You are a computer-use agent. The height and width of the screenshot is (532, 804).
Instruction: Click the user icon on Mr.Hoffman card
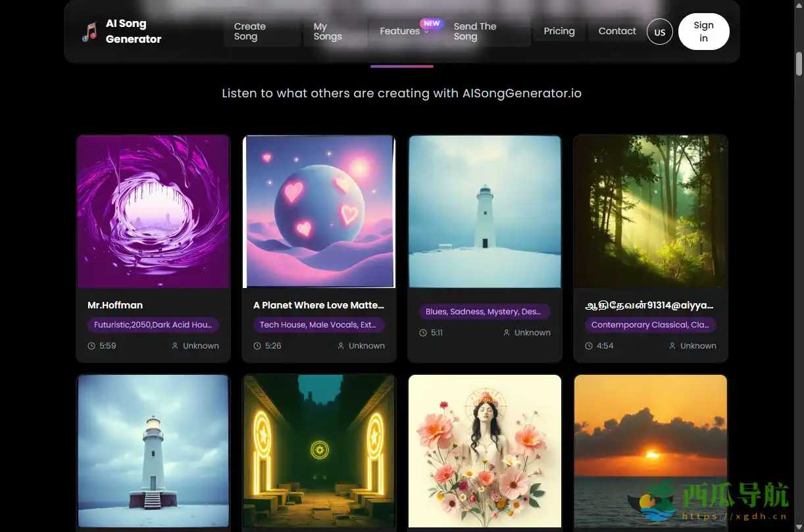pyautogui.click(x=175, y=346)
